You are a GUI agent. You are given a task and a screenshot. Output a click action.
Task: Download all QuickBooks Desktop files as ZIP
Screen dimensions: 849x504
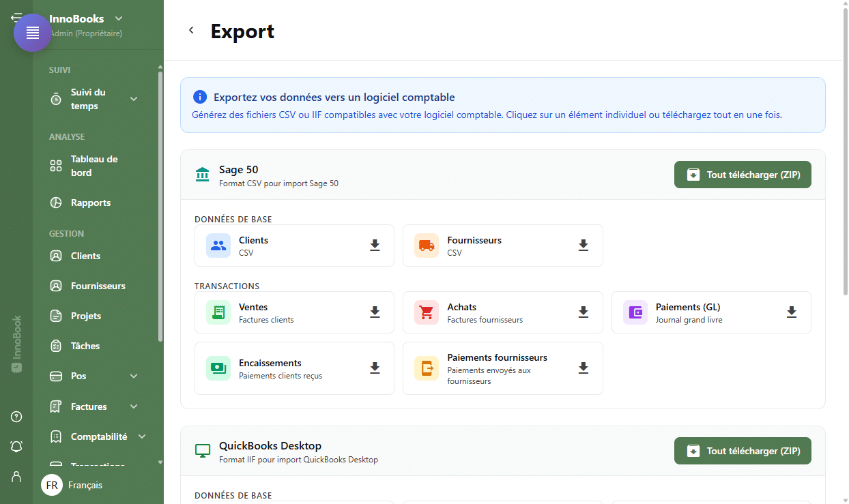(743, 451)
